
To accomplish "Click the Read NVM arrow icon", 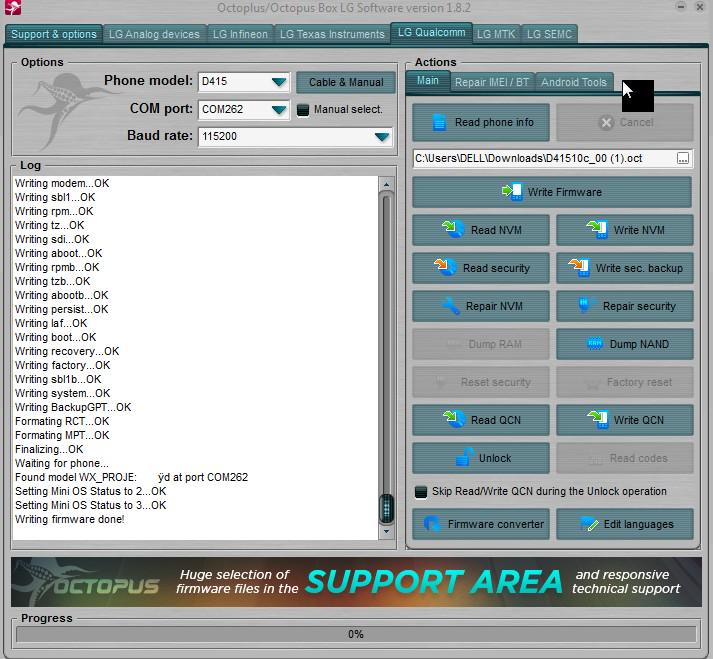I will tap(453, 230).
